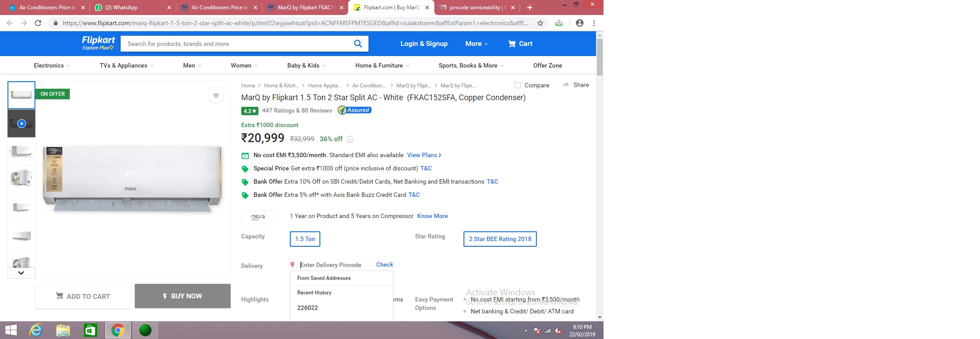Add product to wishlist heart icon

click(216, 96)
